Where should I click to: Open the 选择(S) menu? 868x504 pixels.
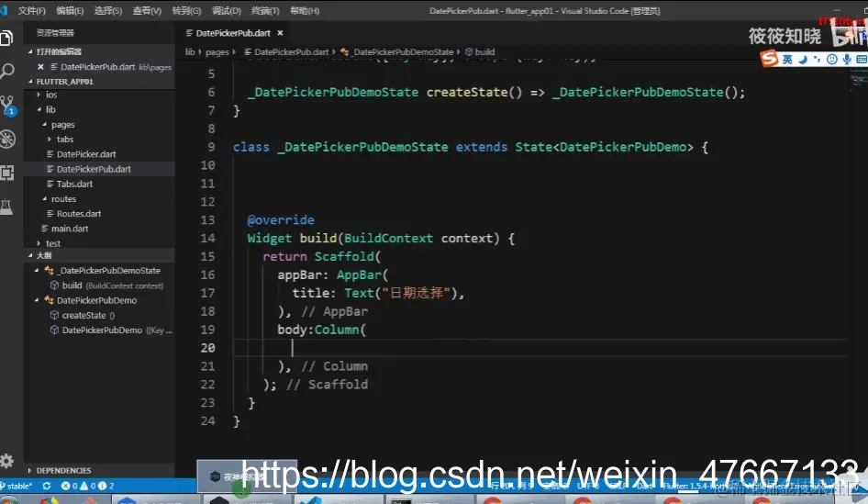click(x=108, y=10)
